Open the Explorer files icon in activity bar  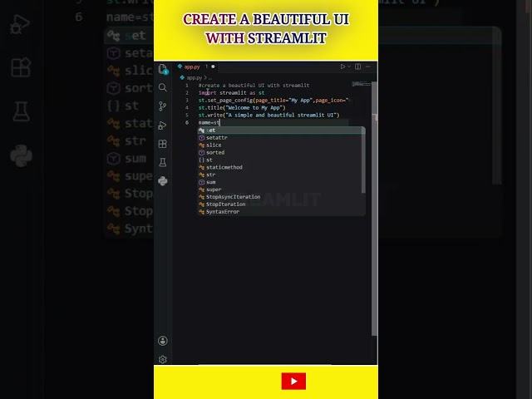(x=163, y=69)
